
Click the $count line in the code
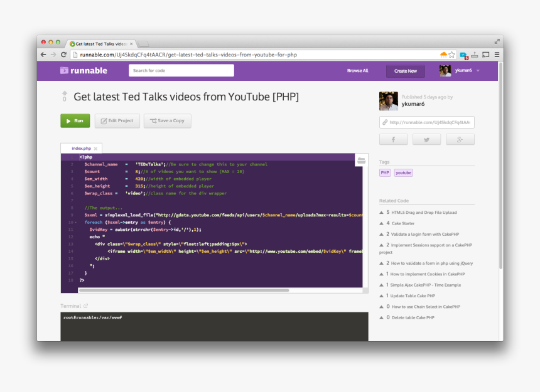point(165,172)
